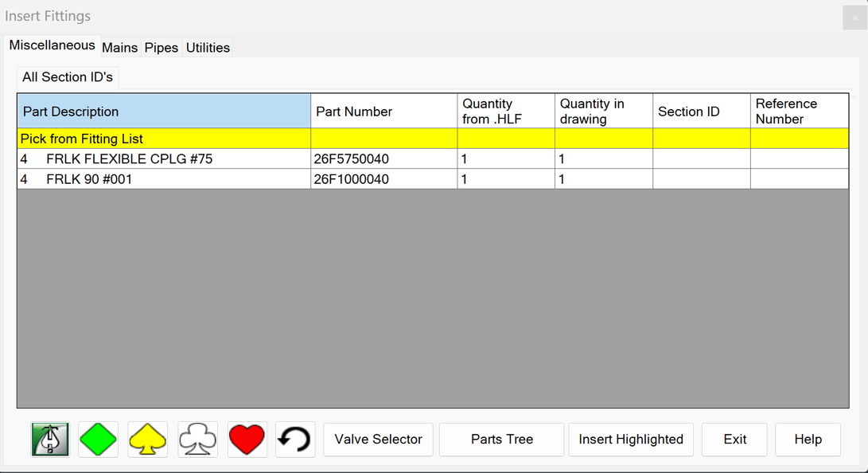This screenshot has height=473, width=868.
Task: Select the All Section ID's tab
Action: tap(68, 77)
